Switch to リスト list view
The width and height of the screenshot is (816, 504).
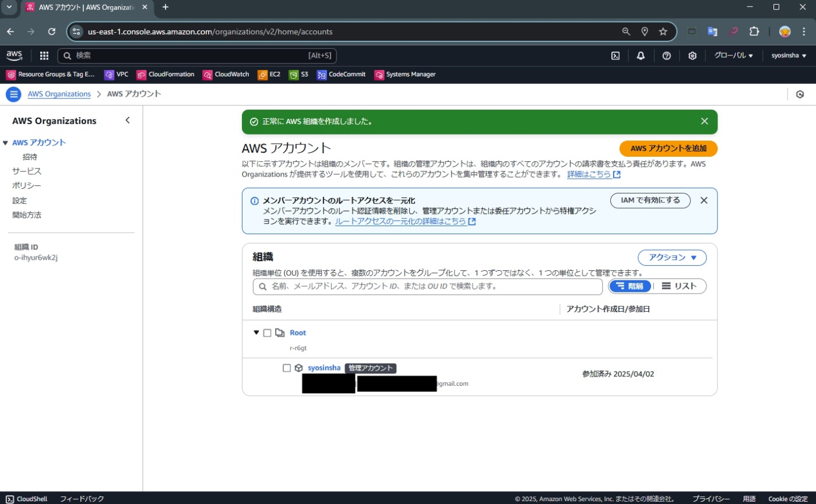[680, 286]
